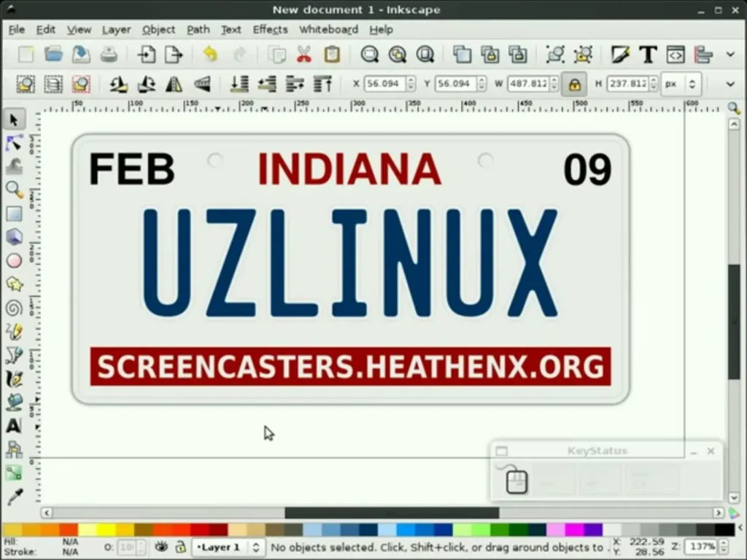Toggle current layer visibility eye
Screen dimensions: 747x560
[161, 547]
